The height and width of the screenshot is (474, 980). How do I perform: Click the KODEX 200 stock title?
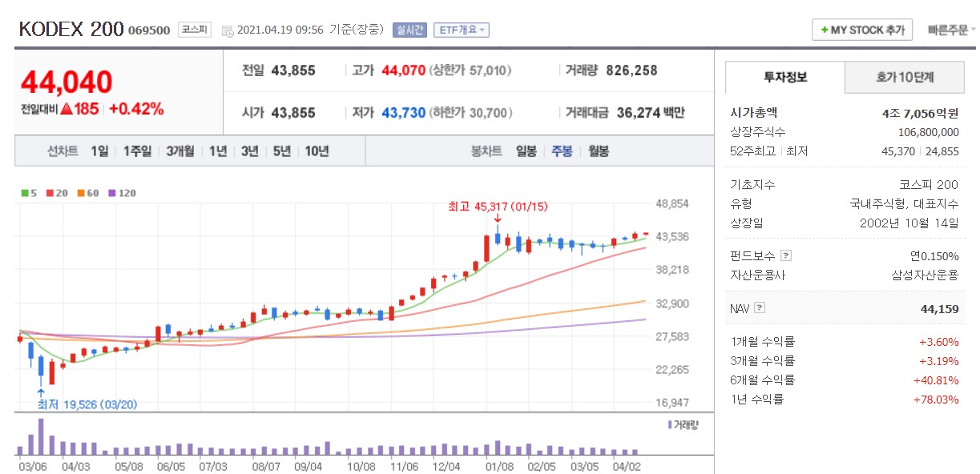(x=71, y=30)
